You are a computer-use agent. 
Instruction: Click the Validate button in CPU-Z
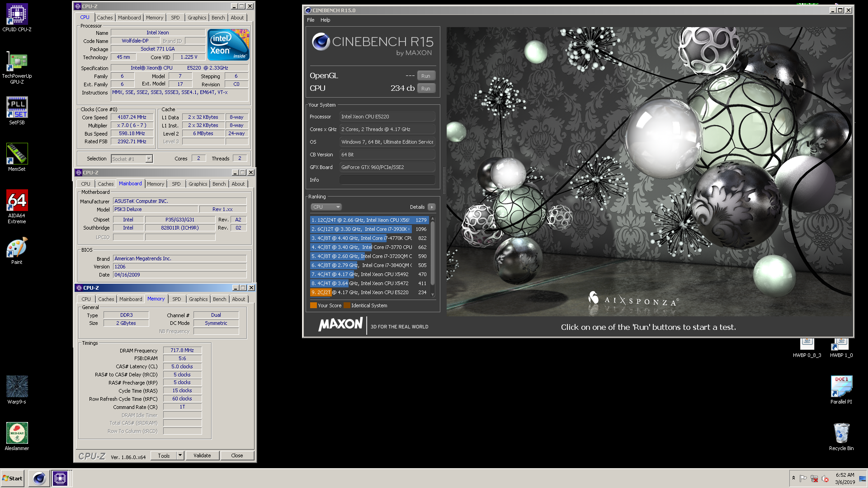202,455
